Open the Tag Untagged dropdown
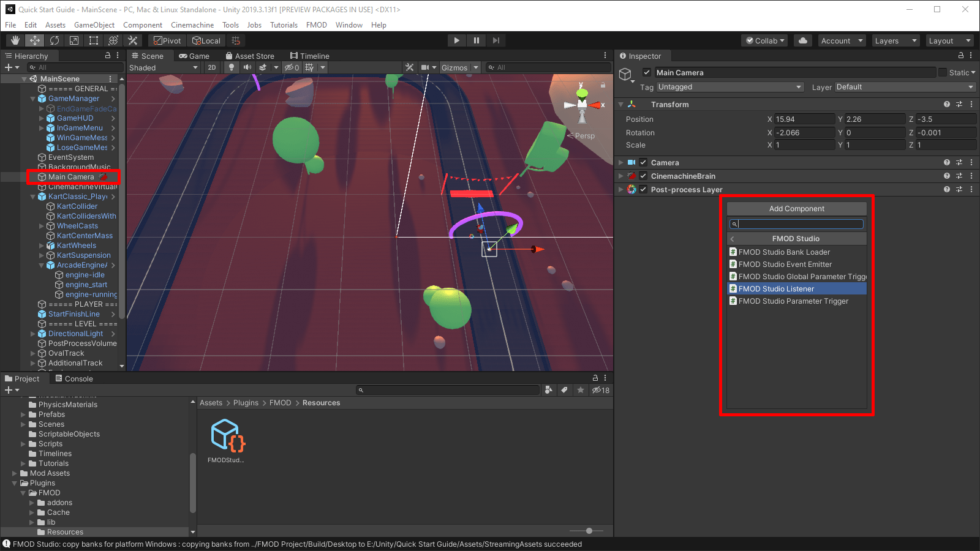 [729, 87]
